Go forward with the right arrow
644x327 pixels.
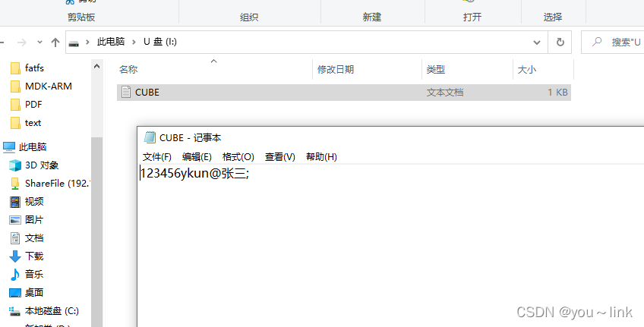pos(22,42)
